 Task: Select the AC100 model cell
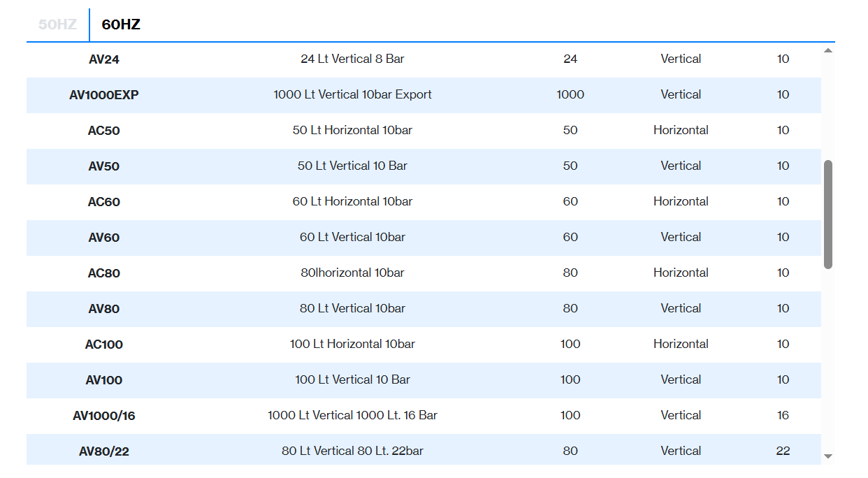point(104,345)
